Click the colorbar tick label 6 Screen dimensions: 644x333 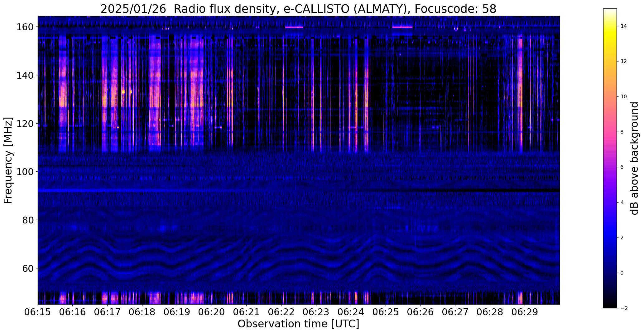tap(622, 167)
